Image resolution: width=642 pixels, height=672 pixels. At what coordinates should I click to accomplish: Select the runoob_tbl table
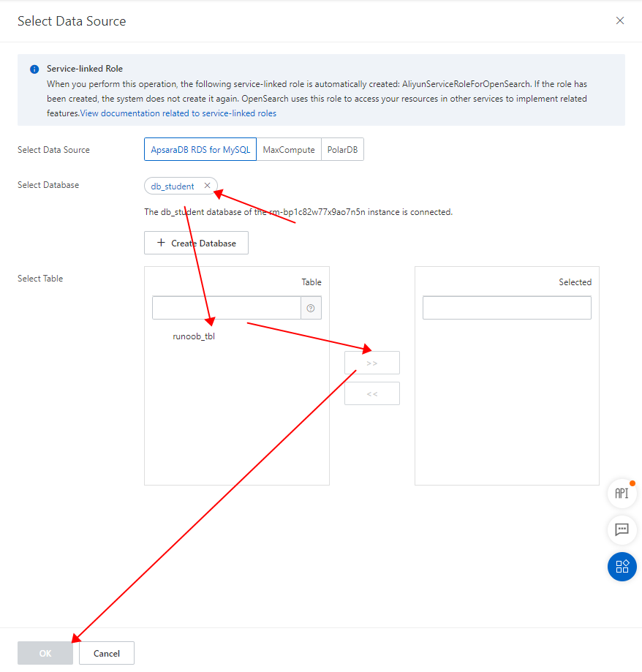pyautogui.click(x=194, y=336)
